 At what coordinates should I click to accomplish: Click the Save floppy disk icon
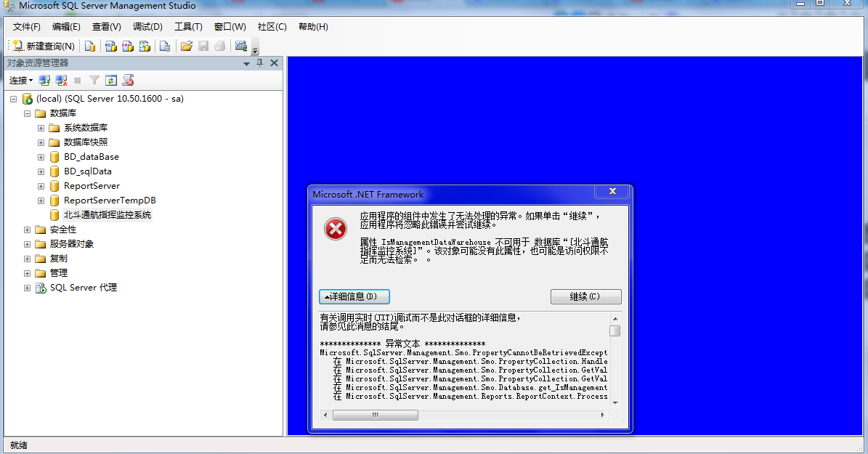tap(203, 46)
